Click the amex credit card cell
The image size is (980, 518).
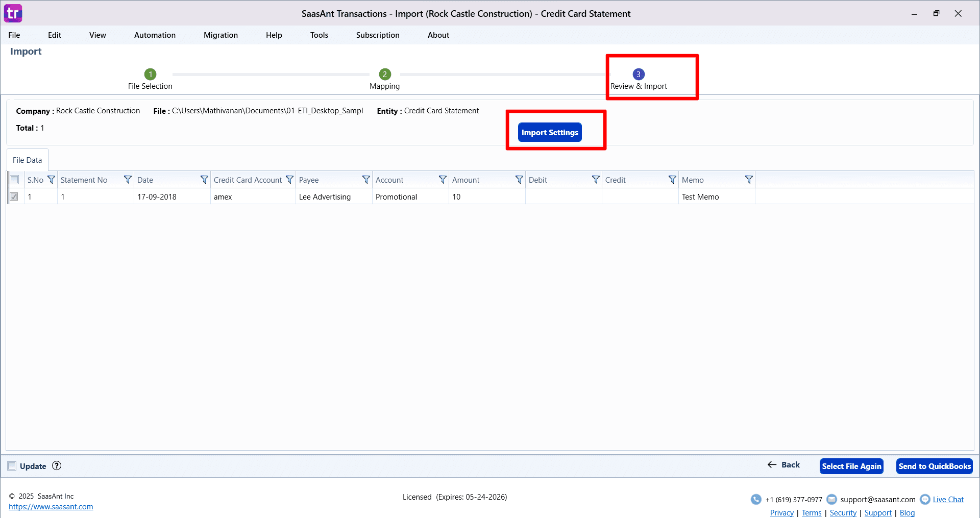click(x=253, y=196)
